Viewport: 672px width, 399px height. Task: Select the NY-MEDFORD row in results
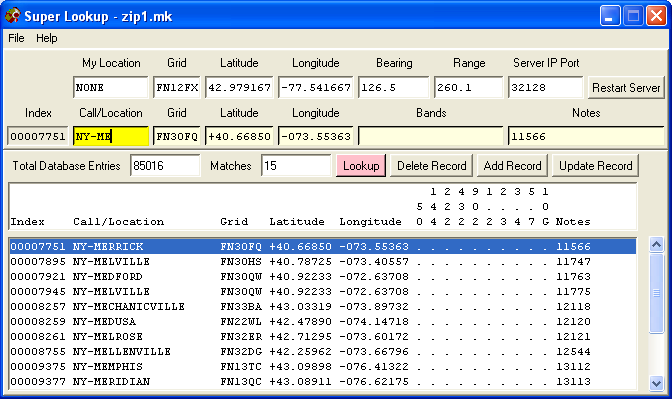click(323, 276)
